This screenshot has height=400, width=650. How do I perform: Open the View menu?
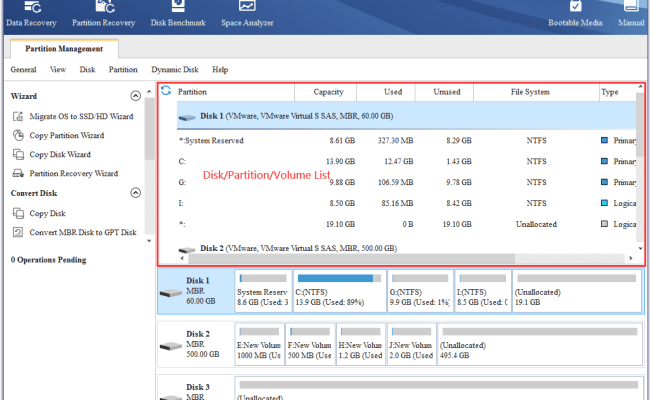point(58,70)
